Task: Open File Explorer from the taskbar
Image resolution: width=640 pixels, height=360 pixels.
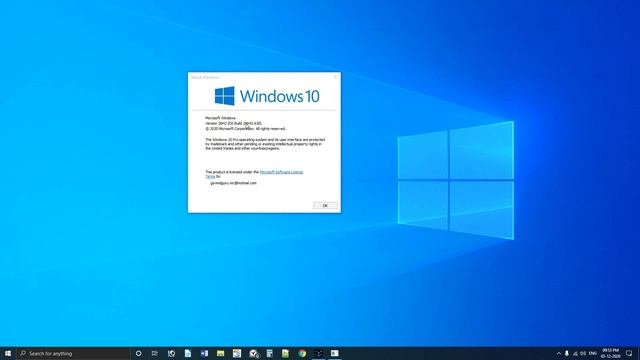Action: tap(220, 353)
